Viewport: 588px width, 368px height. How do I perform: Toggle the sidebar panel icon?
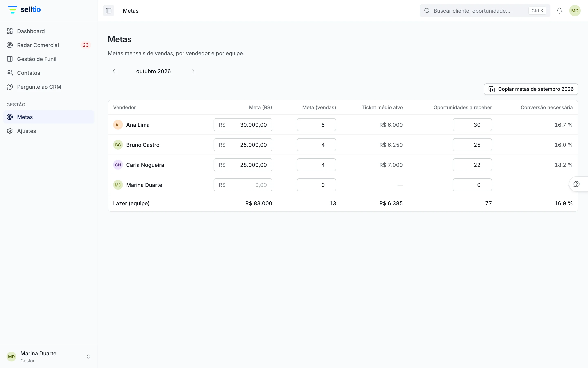[109, 11]
